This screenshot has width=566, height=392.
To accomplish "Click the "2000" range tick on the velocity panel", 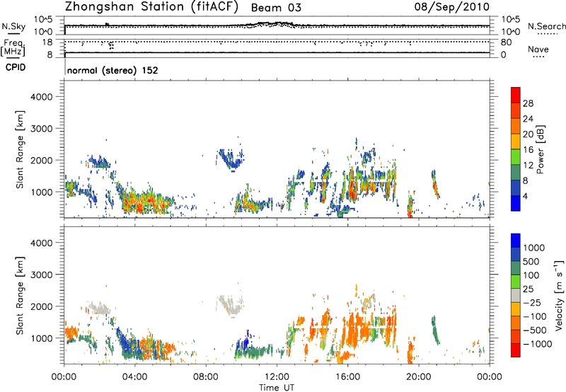I will (x=41, y=306).
